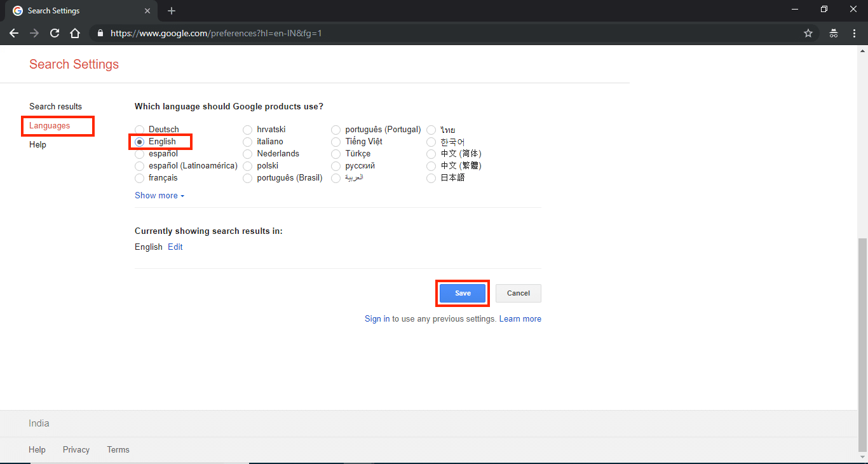Select the Thai language option
This screenshot has height=464, width=868.
[x=431, y=130]
